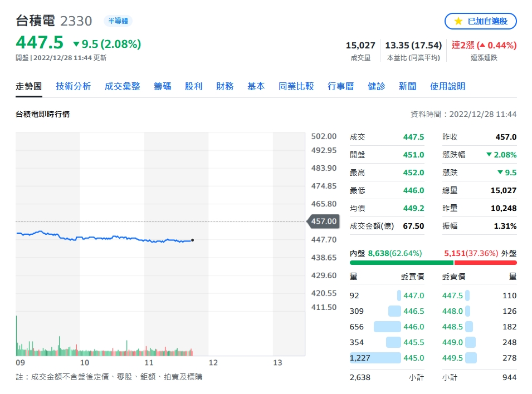532x394 pixels.
Task: Click the 成交金額(億) value 67.50
Action: 413,226
